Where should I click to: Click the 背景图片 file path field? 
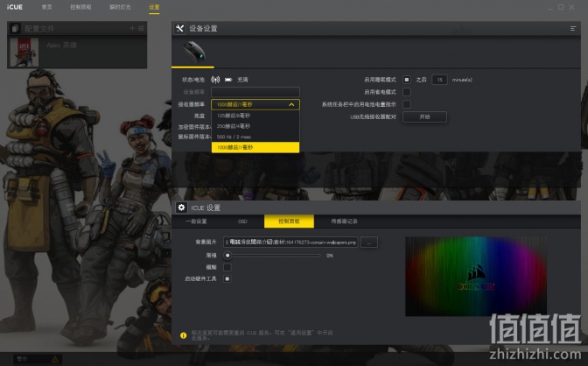[x=290, y=243]
